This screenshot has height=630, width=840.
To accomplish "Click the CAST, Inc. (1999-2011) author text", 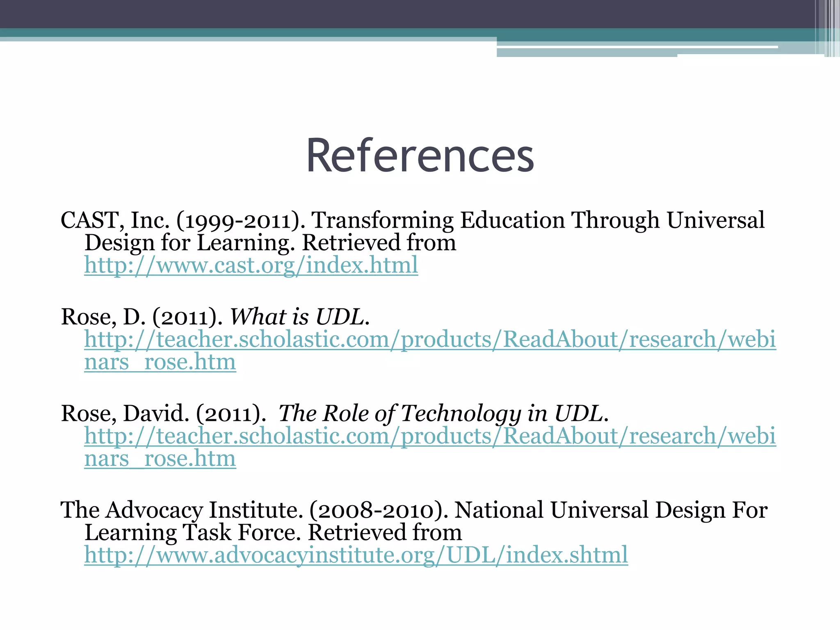I will (x=183, y=220).
